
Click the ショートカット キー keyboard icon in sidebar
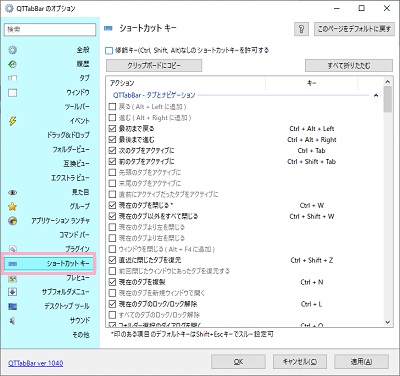[x=13, y=264]
